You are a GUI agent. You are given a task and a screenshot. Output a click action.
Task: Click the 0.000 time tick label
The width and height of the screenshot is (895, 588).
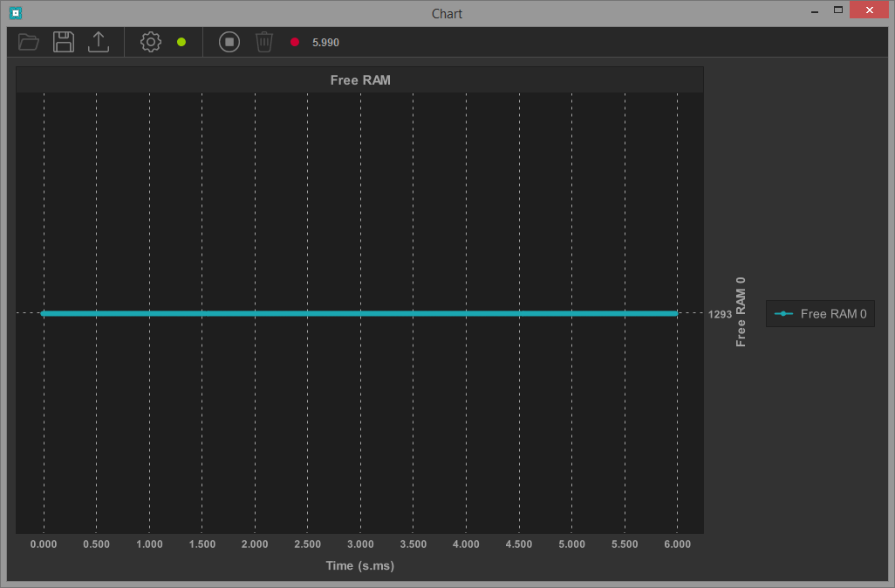click(44, 544)
